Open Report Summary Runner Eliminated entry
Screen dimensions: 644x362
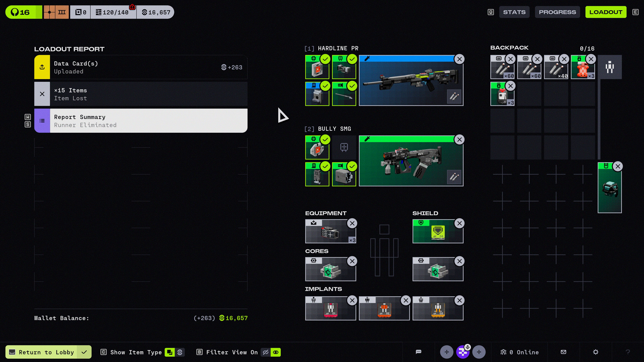tap(141, 121)
